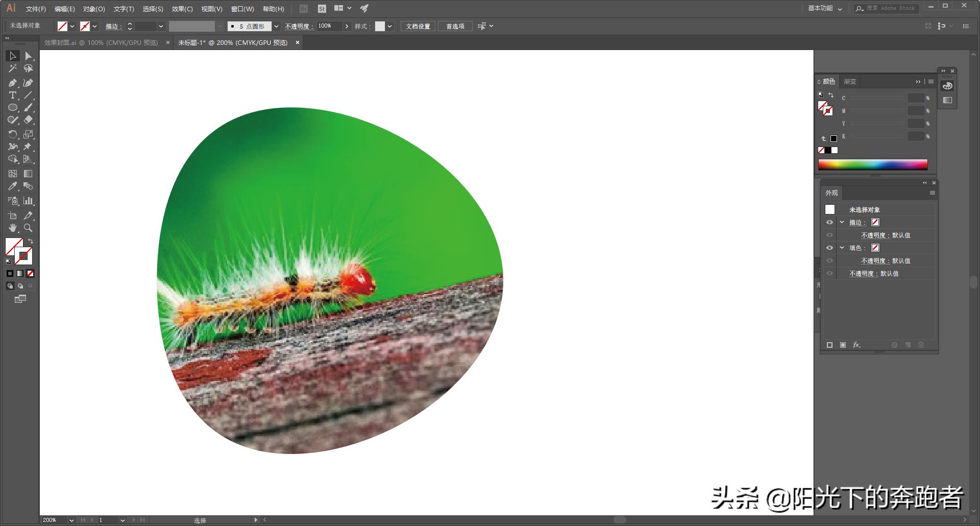Toggle visibility of opacity under 填色
The height and width of the screenshot is (526, 980).
tap(829, 260)
